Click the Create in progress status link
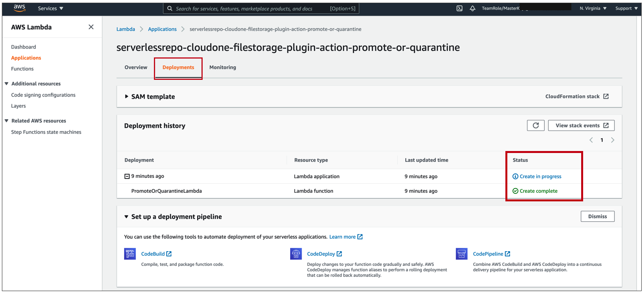 click(x=540, y=176)
